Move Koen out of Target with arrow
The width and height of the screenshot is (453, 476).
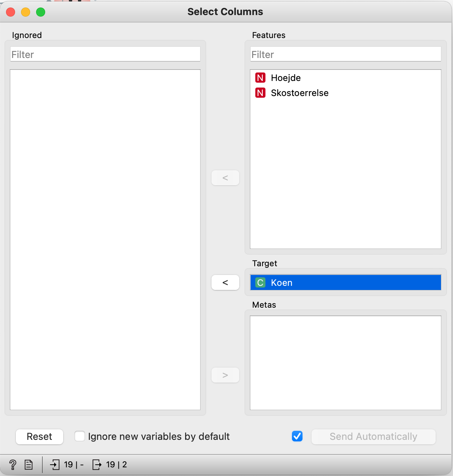point(225,282)
